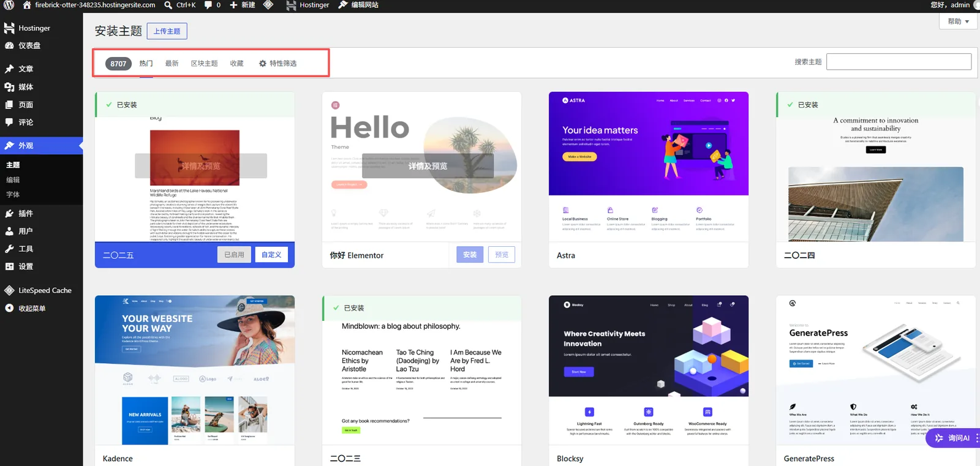Click the LiteSpeed diamond icon in admin bar
980x466 pixels.
268,5
